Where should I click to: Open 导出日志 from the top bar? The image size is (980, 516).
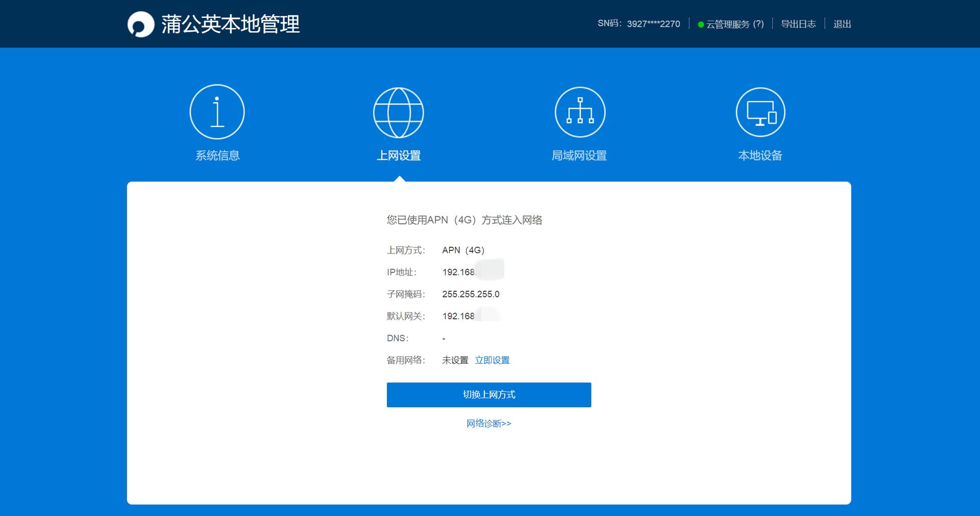pyautogui.click(x=798, y=24)
